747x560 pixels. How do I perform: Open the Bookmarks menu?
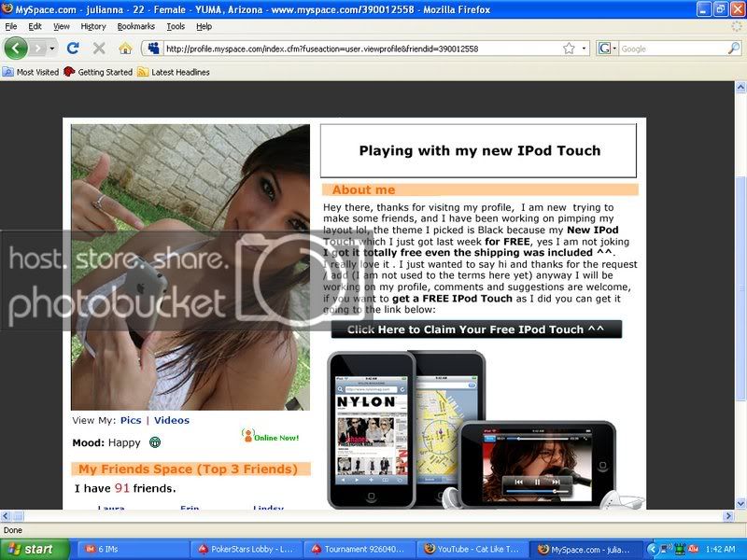coord(135,26)
